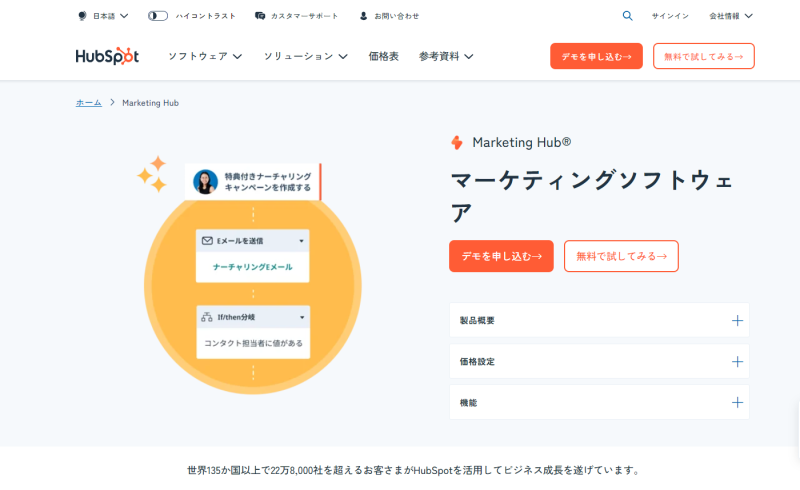
Task: Open the 会社情報 dropdown
Action: point(731,16)
